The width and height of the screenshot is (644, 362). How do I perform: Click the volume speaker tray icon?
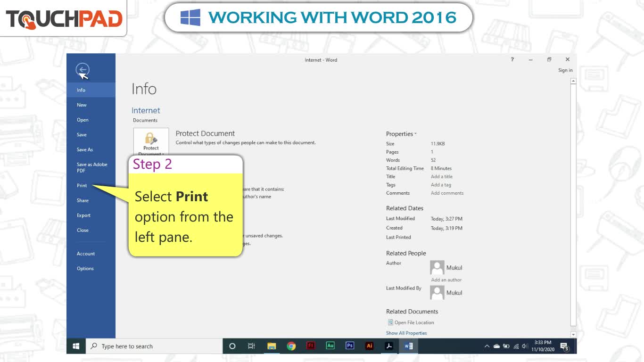(x=525, y=346)
